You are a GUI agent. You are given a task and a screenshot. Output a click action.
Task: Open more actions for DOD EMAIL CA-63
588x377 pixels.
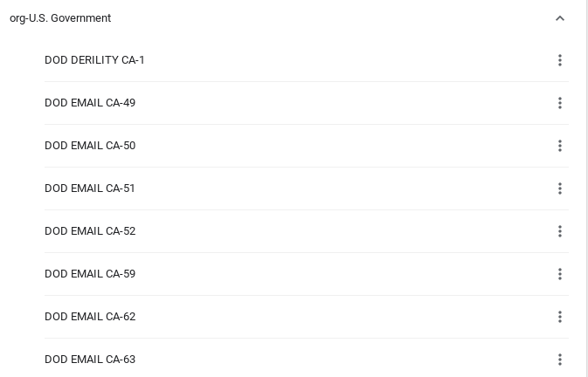click(x=560, y=360)
